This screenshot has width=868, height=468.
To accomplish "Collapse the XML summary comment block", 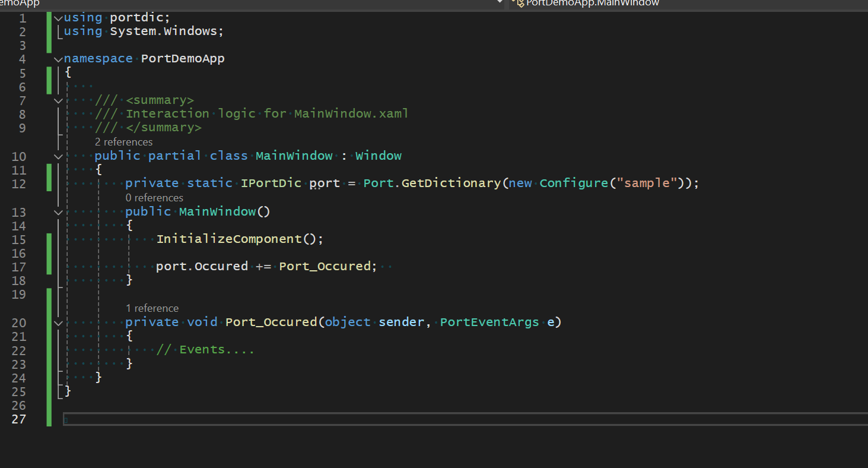I will click(x=58, y=100).
